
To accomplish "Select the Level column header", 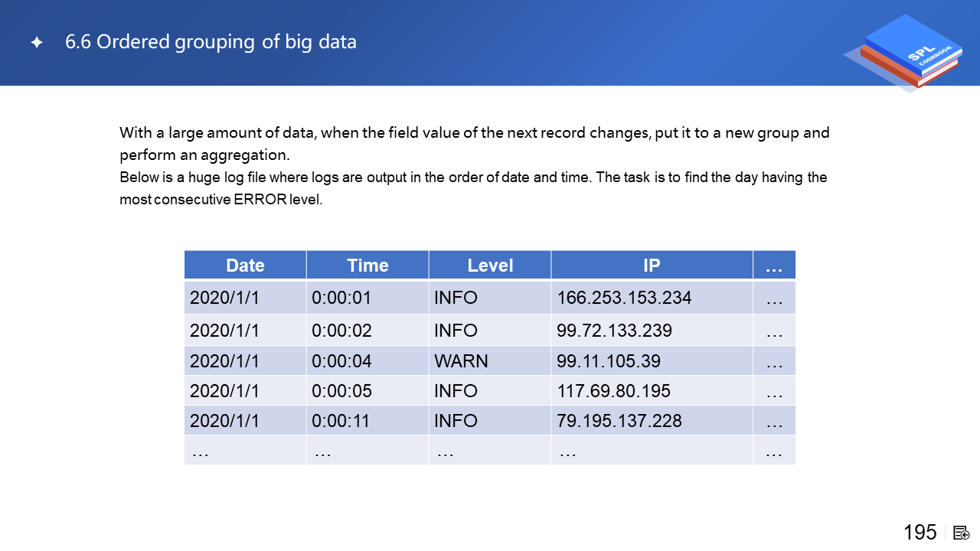I will pos(490,266).
